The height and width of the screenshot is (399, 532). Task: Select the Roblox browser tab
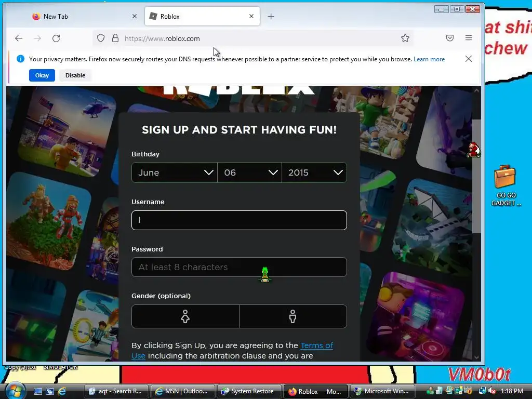click(202, 16)
